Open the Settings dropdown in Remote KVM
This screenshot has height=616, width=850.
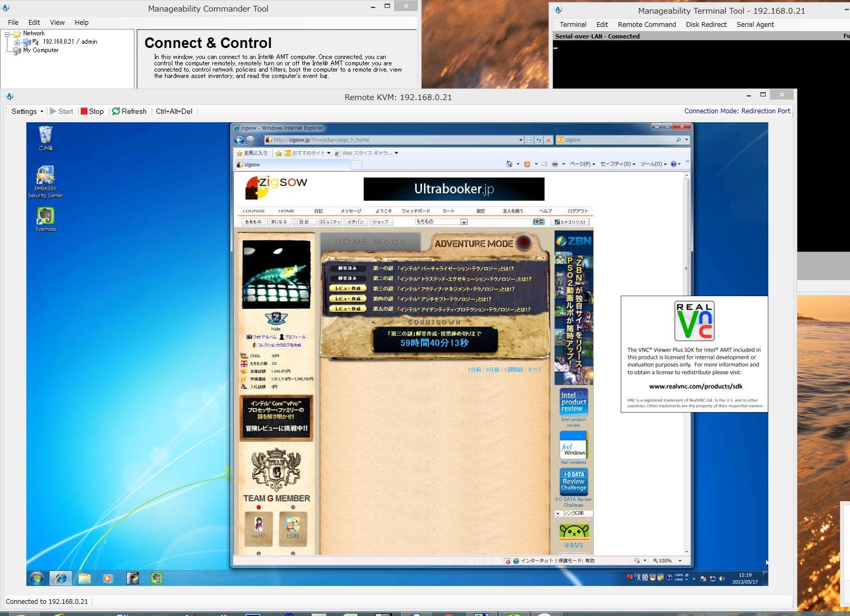point(27,111)
